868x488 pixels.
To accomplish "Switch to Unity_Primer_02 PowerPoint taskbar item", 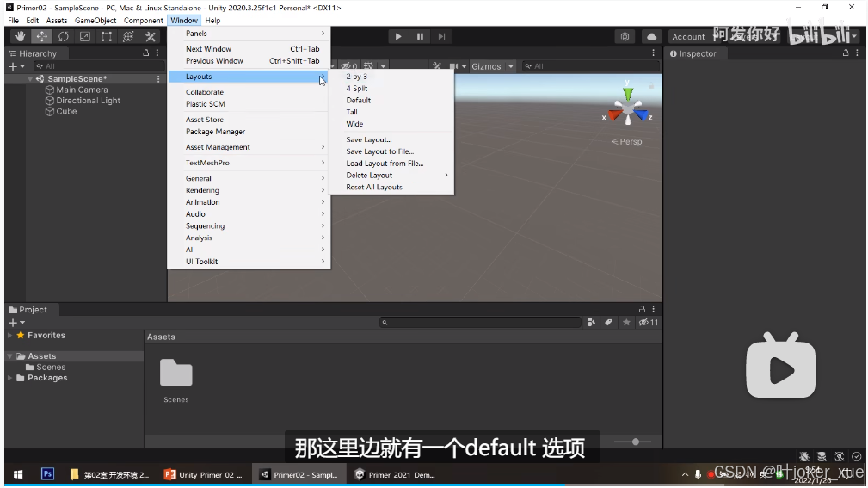I will coord(203,475).
